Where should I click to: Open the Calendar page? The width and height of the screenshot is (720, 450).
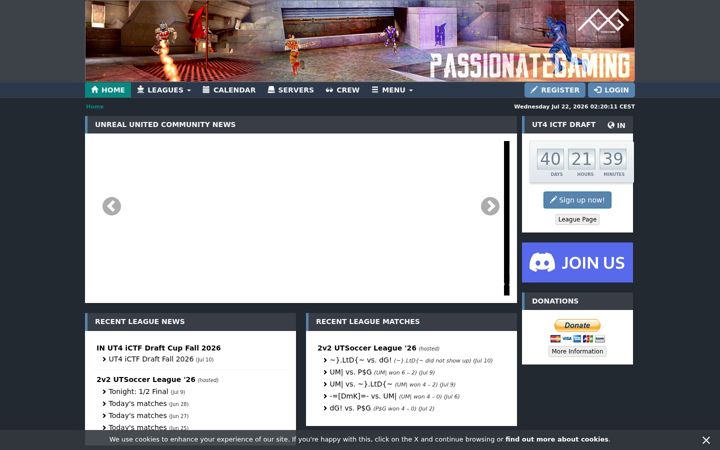click(x=229, y=90)
